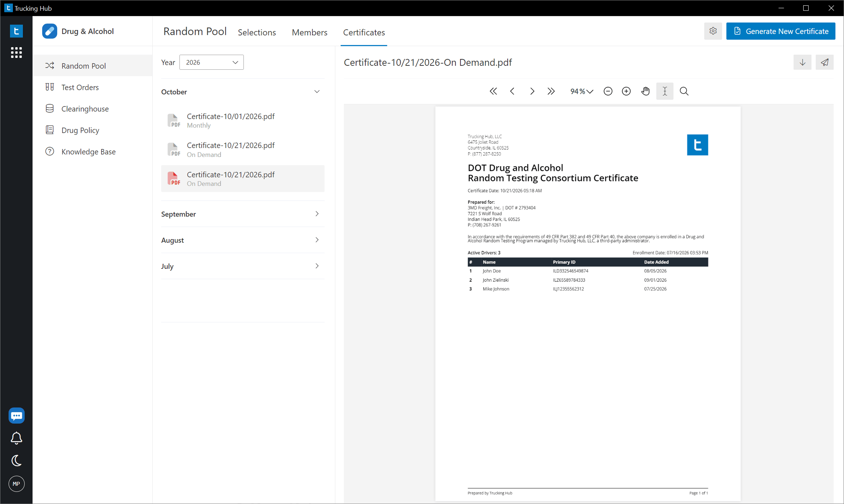Select the hand pan tool
The image size is (844, 504).
tap(645, 91)
